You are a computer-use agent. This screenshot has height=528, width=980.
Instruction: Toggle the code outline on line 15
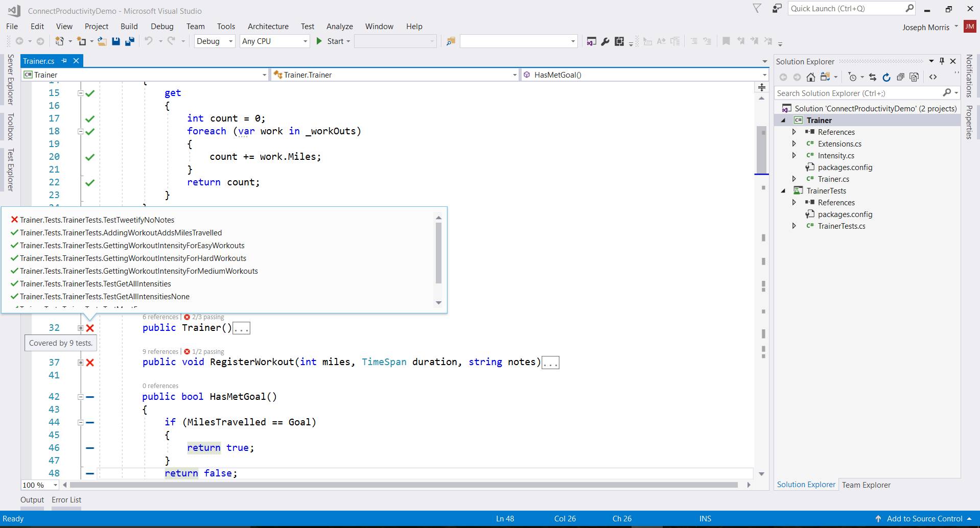[x=81, y=92]
